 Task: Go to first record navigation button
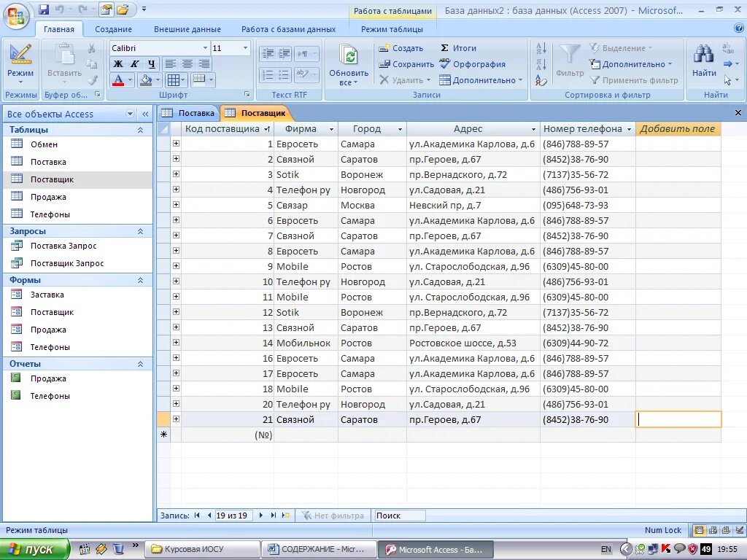click(197, 516)
